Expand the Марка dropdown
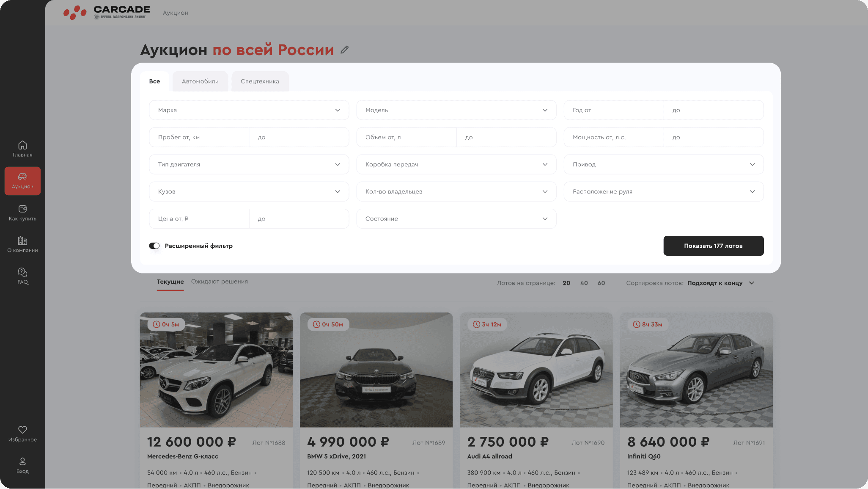This screenshot has height=489, width=868. tap(249, 110)
